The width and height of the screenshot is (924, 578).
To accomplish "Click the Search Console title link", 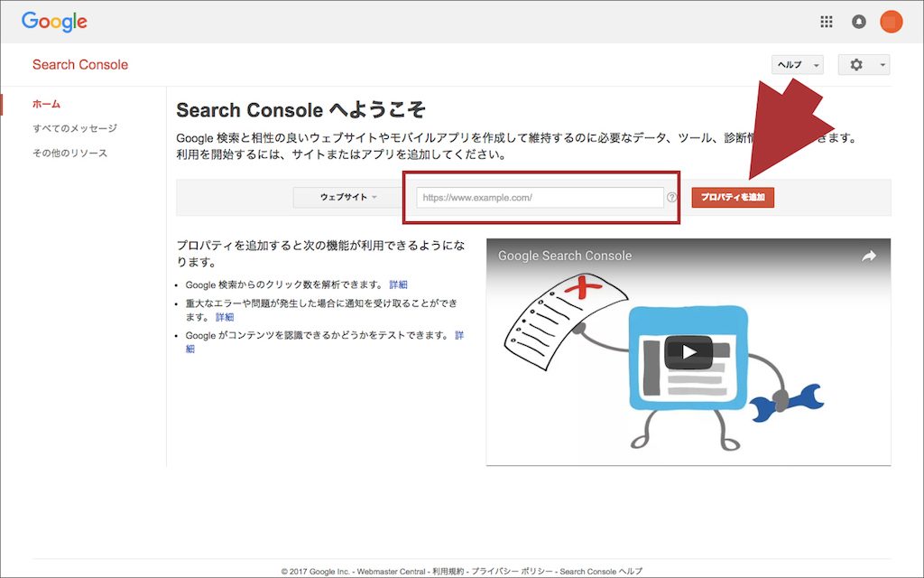I will tap(80, 65).
